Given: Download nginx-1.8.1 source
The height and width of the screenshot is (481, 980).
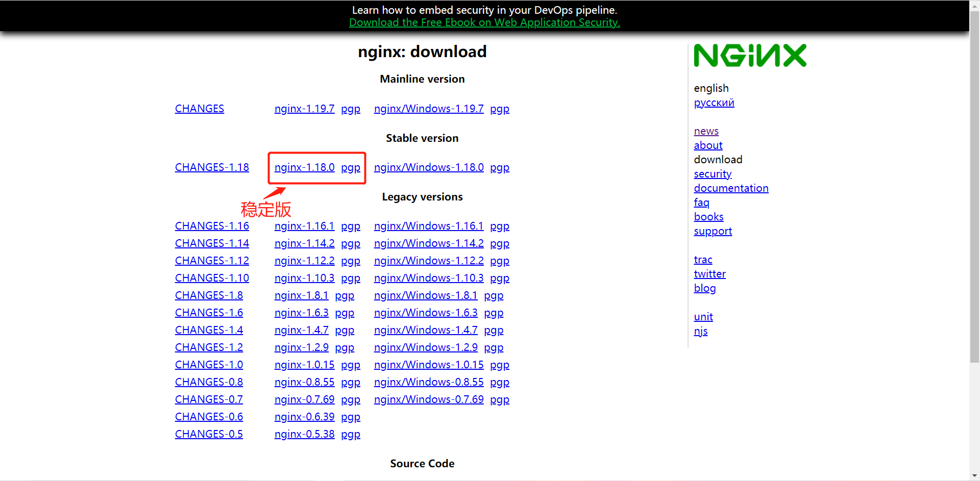Looking at the screenshot, I should [x=301, y=295].
